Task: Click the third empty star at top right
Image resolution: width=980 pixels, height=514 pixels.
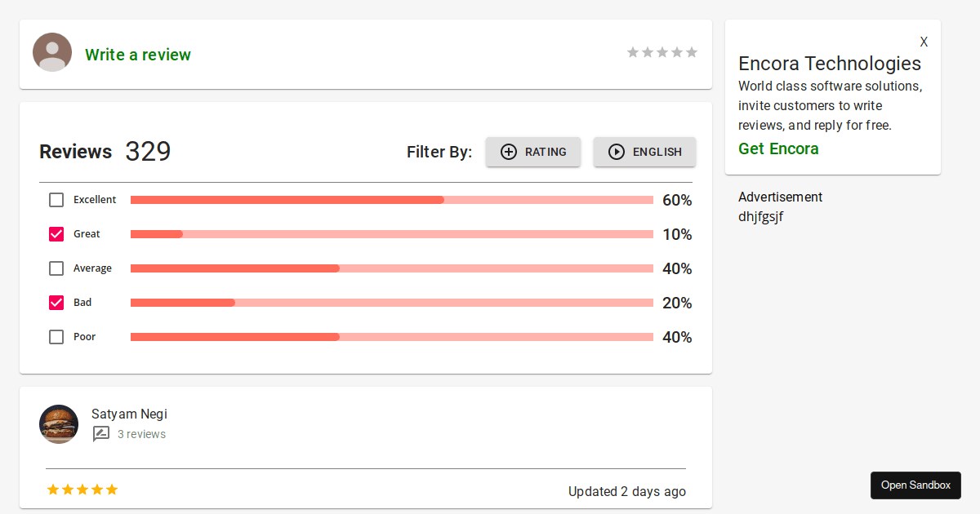Action: click(x=662, y=51)
